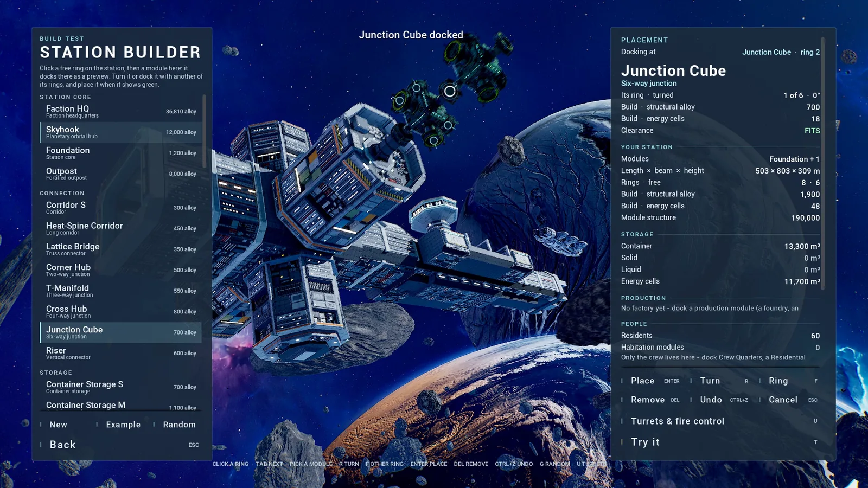Turn the module preview
Image resolution: width=868 pixels, height=488 pixels.
point(720,381)
